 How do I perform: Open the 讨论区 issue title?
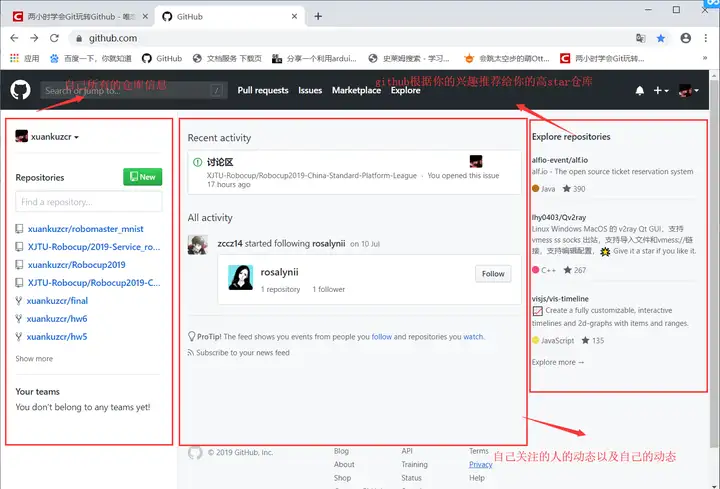(220, 162)
